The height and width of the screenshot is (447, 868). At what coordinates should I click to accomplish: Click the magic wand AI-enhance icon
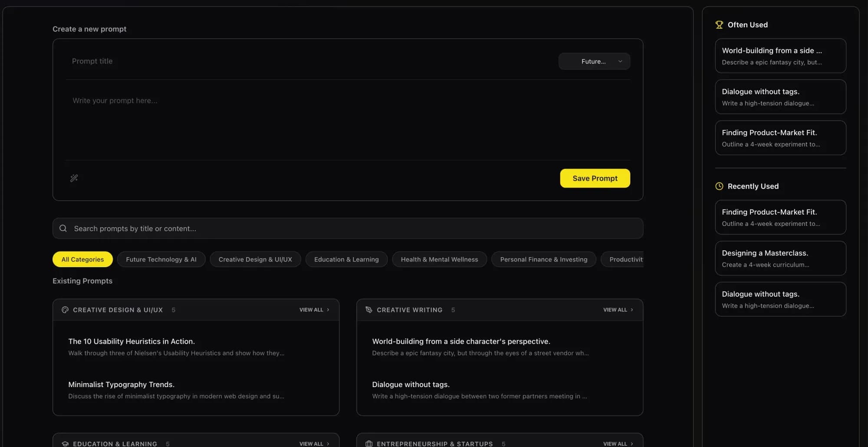coord(74,178)
